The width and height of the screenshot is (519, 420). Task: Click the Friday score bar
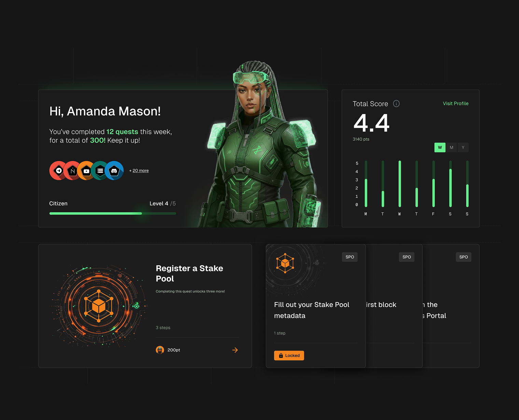click(x=433, y=184)
